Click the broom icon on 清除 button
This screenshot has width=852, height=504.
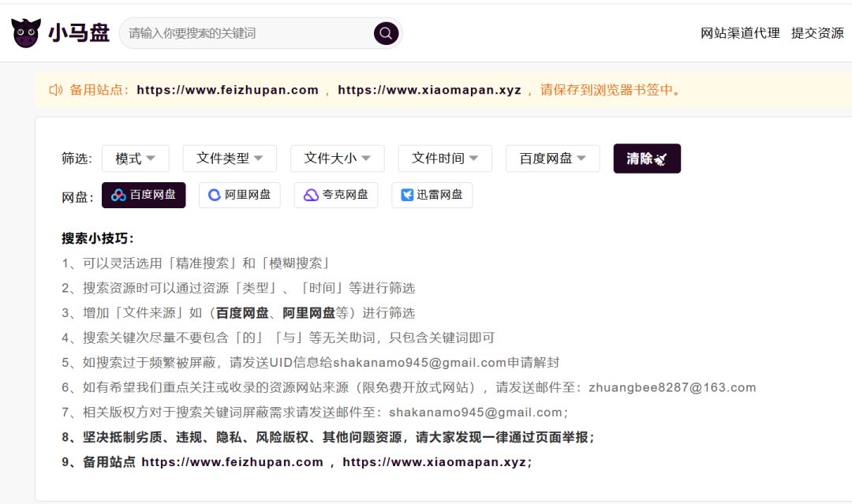pos(660,156)
